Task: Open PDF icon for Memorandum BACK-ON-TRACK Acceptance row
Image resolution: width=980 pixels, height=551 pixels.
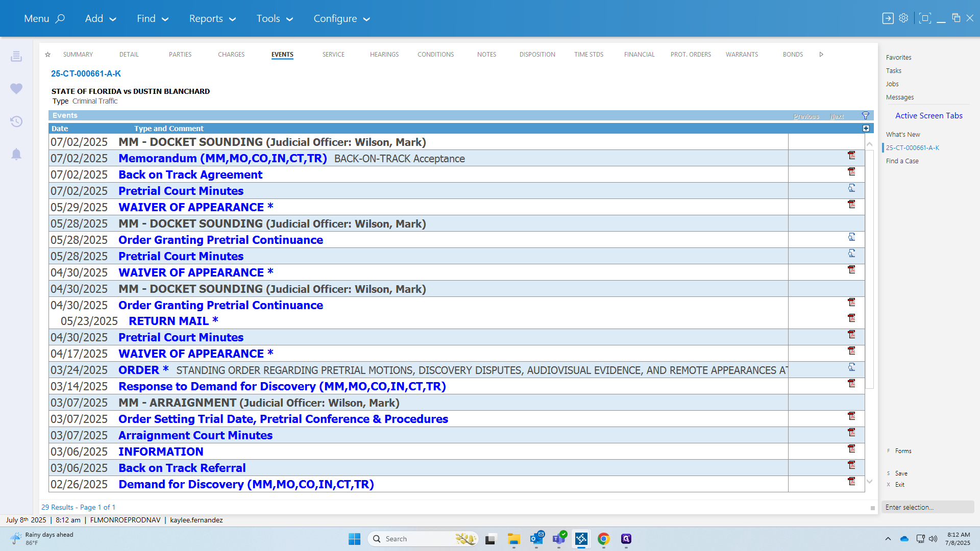Action: click(x=851, y=155)
